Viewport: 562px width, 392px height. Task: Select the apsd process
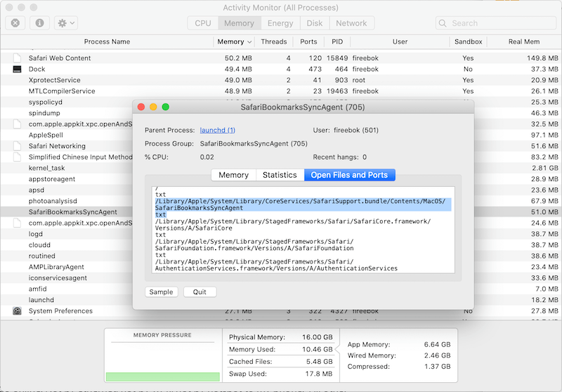[x=37, y=190]
